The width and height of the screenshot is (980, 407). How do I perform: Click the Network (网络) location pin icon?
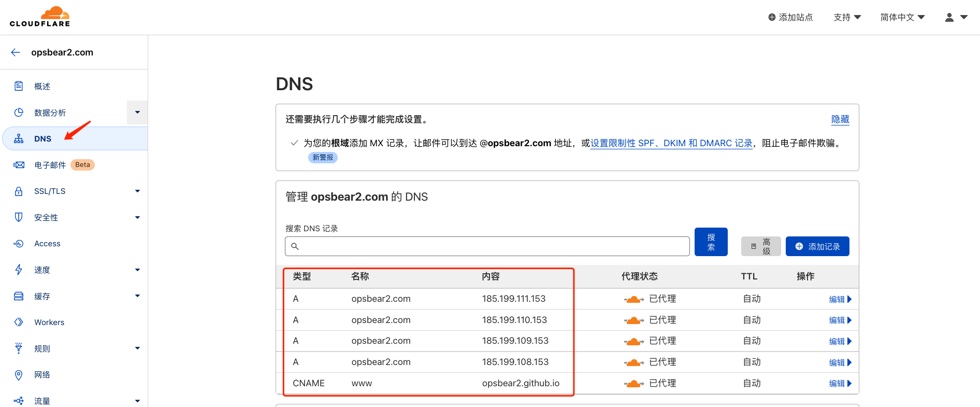19,375
